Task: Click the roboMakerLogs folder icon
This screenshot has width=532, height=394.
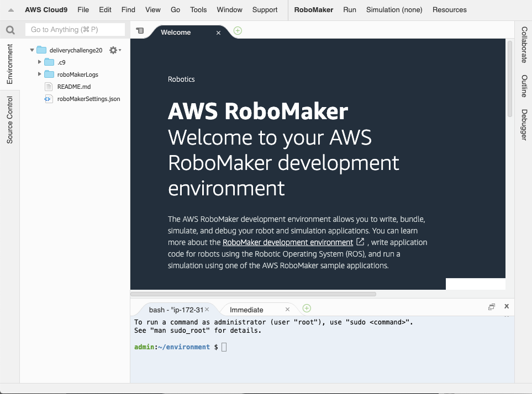Action: pyautogui.click(x=49, y=74)
